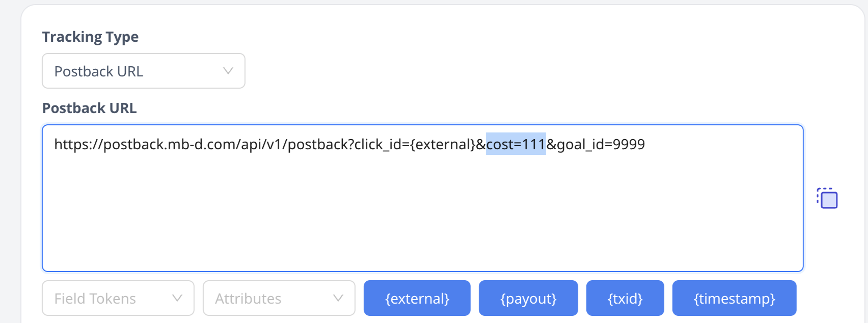Click click_id parameter in the URL
Screen dimensions: 868x323
click(377, 144)
